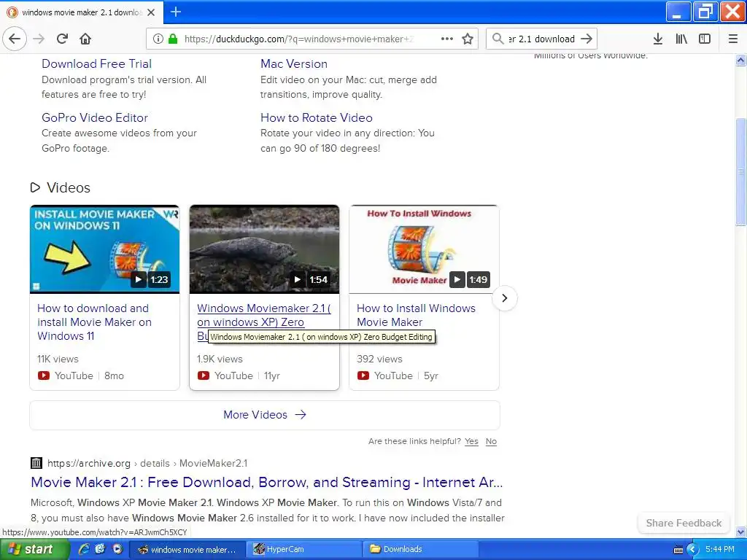
Task: Select the windows movie maker 2.1 tab
Action: point(82,12)
